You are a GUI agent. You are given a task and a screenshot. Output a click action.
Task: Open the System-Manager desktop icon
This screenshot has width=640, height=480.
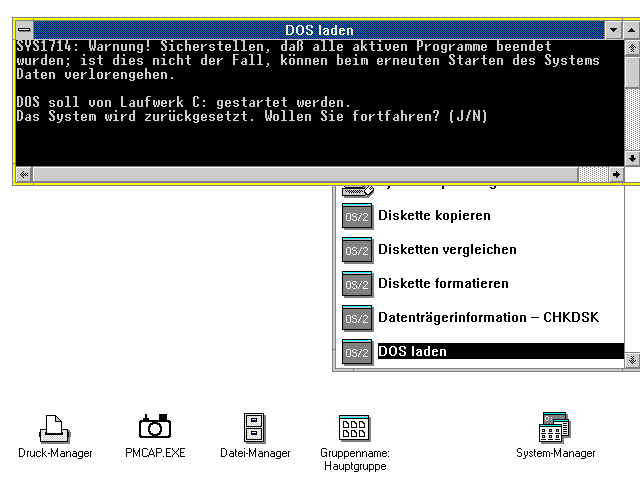(x=554, y=427)
